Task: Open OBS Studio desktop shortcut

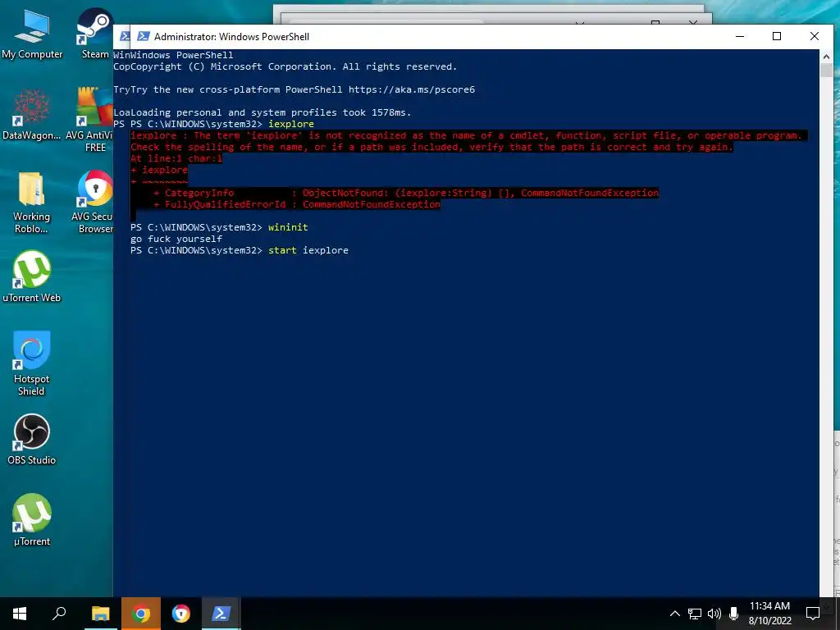Action: pyautogui.click(x=32, y=440)
